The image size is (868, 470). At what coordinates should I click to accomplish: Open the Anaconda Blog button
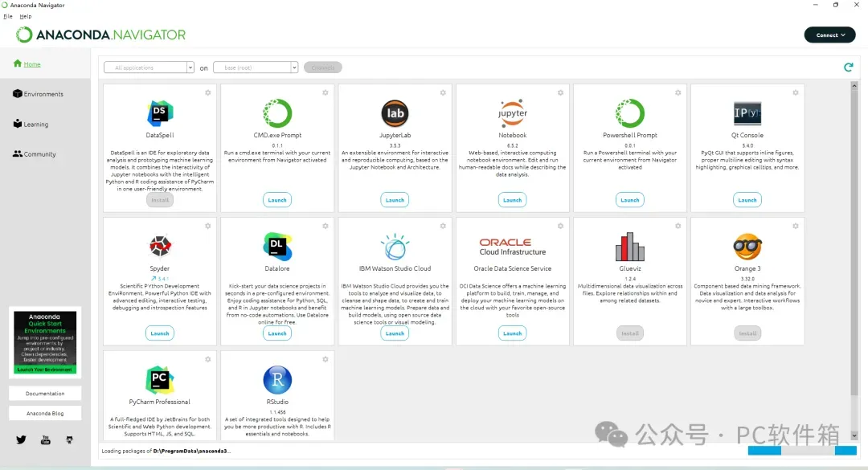(x=45, y=414)
